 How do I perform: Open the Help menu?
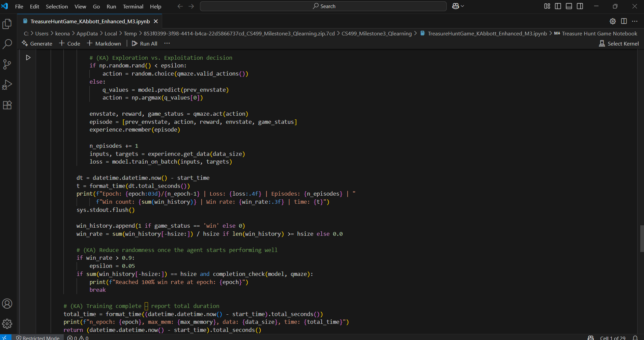click(x=155, y=6)
